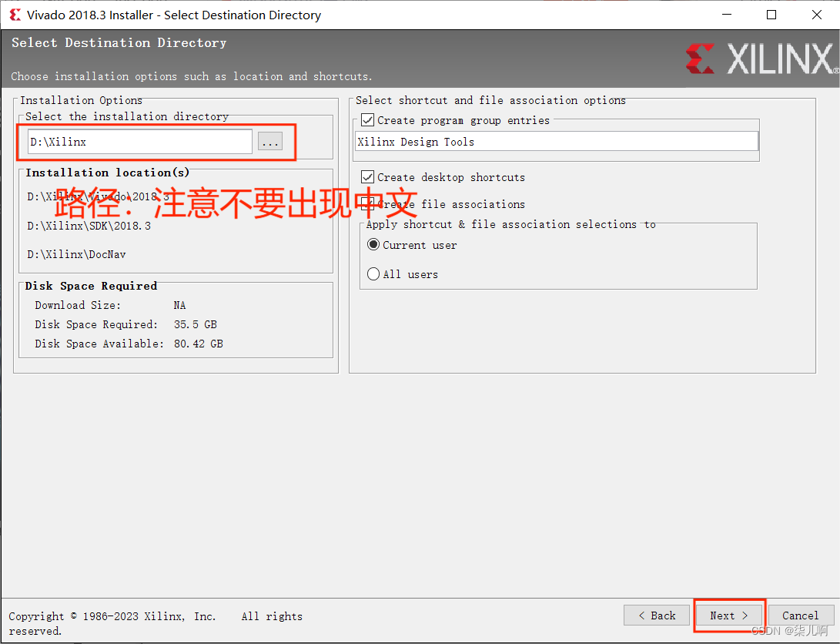Toggle Create program group entries checkbox

point(367,120)
